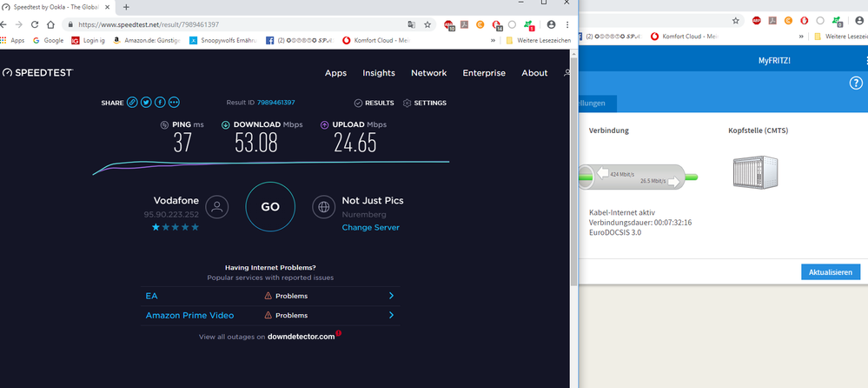Open Komfort Cloud bookmark in Speedtest window
The image size is (868, 388).
click(376, 40)
